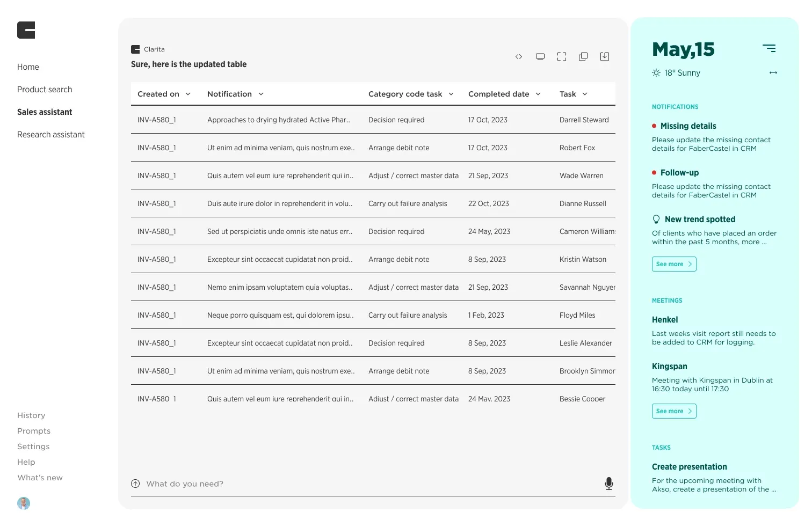Download the table using the download icon

pos(605,56)
